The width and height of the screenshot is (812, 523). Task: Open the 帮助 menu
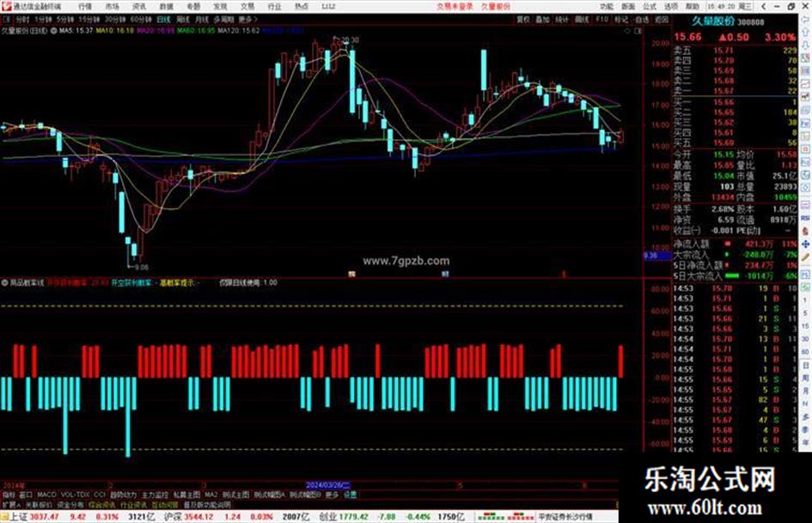693,6
